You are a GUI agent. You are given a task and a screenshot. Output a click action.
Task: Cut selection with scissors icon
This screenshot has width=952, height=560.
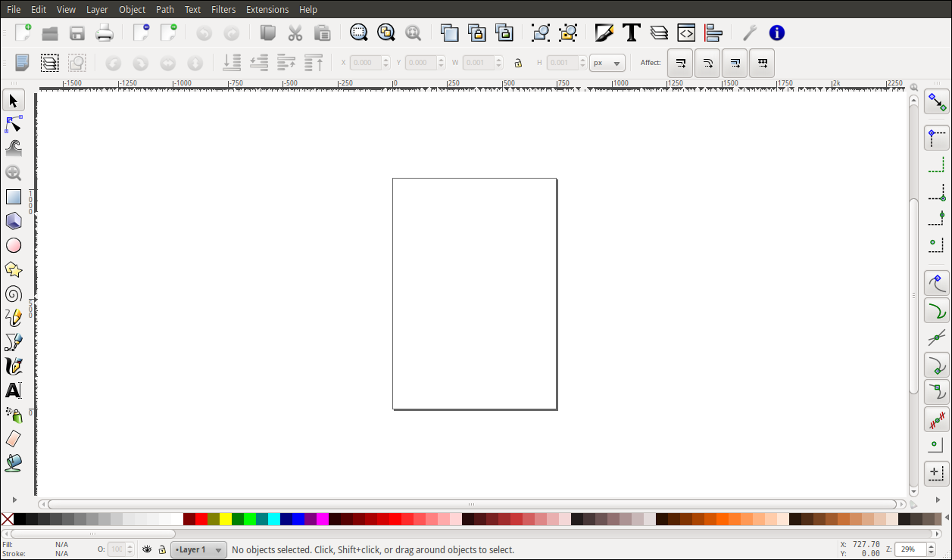click(x=295, y=33)
